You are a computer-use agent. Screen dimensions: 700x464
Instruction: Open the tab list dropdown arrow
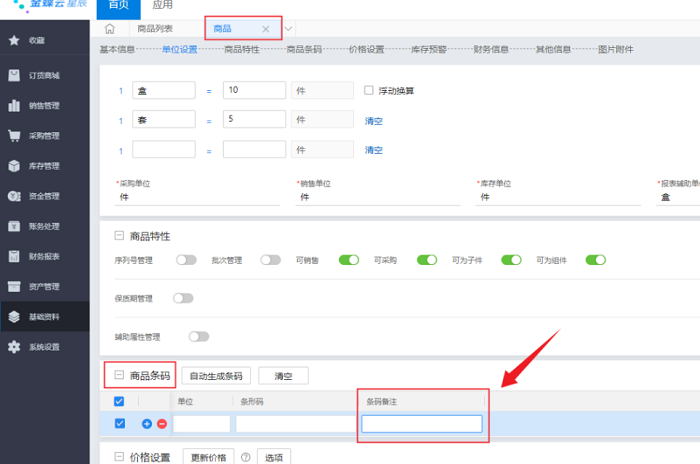tap(289, 29)
